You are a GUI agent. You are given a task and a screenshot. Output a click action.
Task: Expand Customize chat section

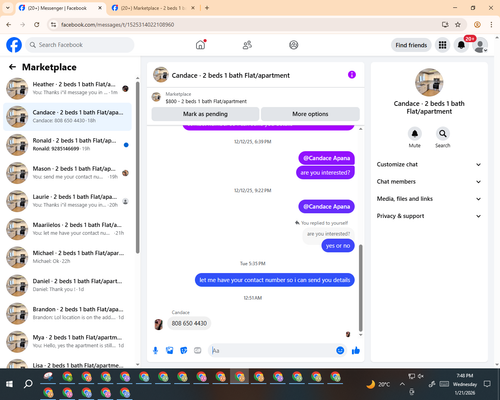click(429, 164)
